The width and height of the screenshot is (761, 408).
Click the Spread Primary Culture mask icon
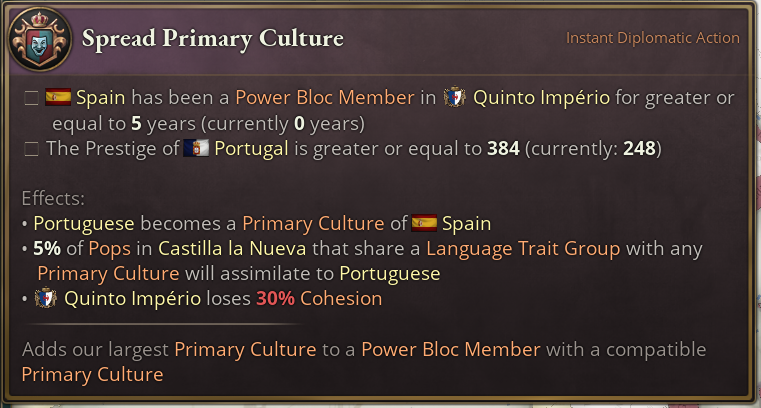point(36,39)
